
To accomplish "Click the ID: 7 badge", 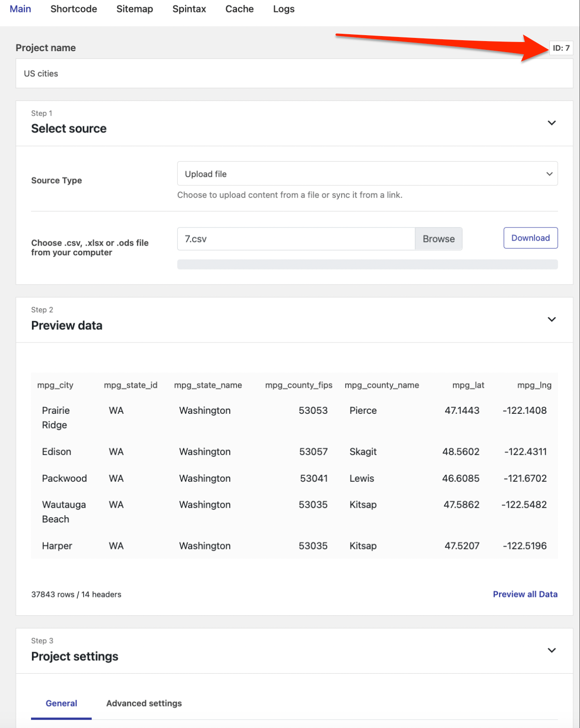I will click(x=561, y=48).
